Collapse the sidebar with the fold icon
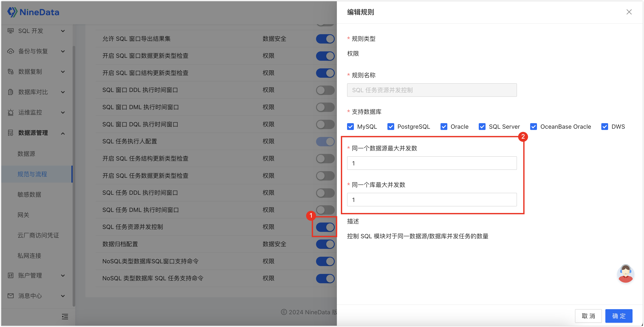The height and width of the screenshot is (327, 644). 65,317
